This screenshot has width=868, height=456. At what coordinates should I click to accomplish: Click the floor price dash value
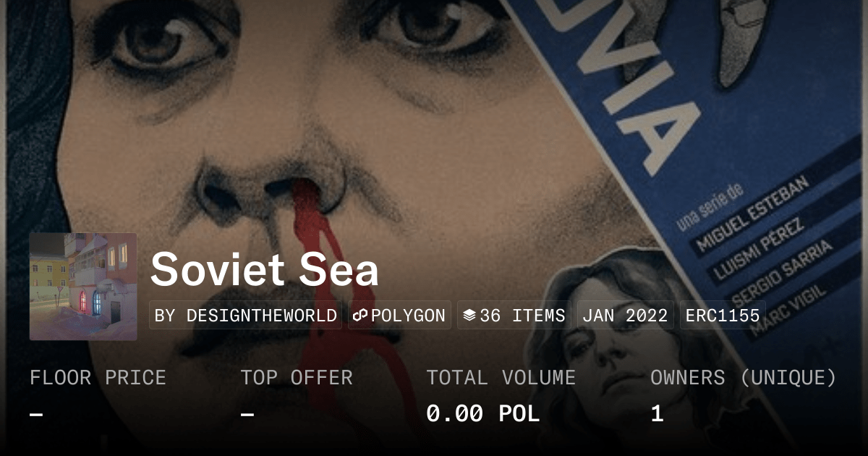[36, 415]
